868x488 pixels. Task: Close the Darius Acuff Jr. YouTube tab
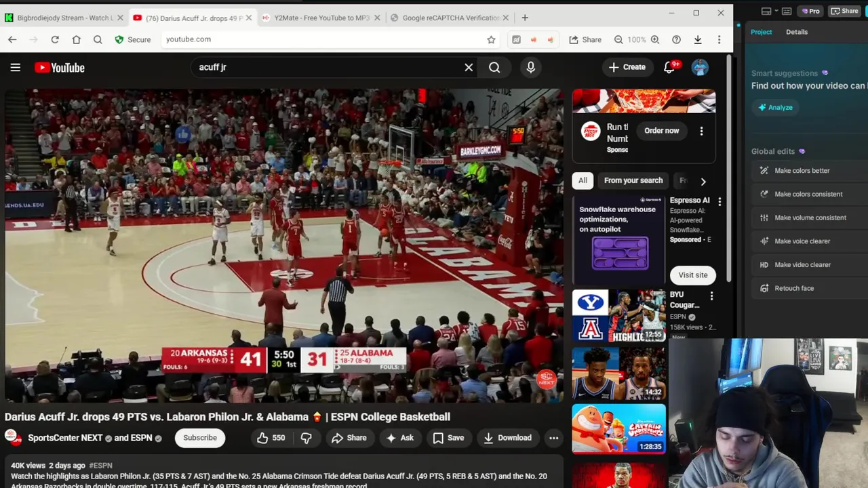pos(248,18)
